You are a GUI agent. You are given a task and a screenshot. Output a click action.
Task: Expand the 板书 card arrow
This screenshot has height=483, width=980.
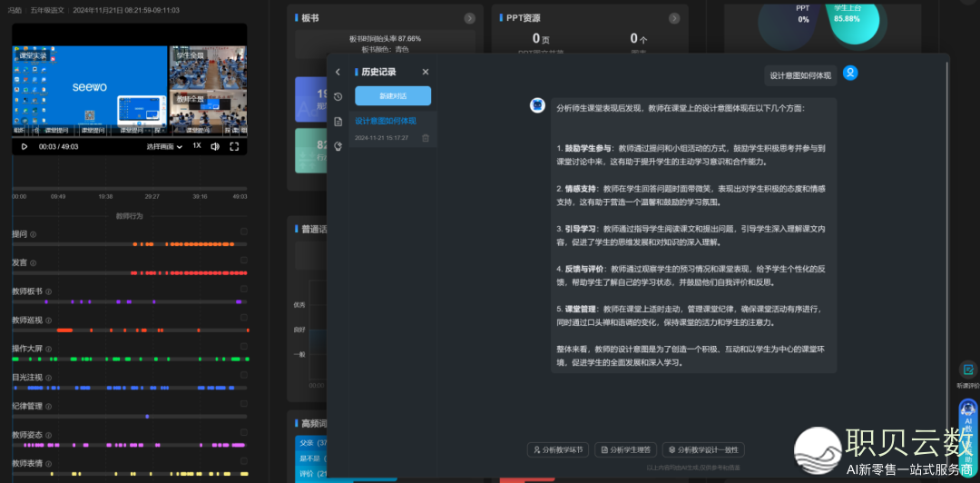469,18
